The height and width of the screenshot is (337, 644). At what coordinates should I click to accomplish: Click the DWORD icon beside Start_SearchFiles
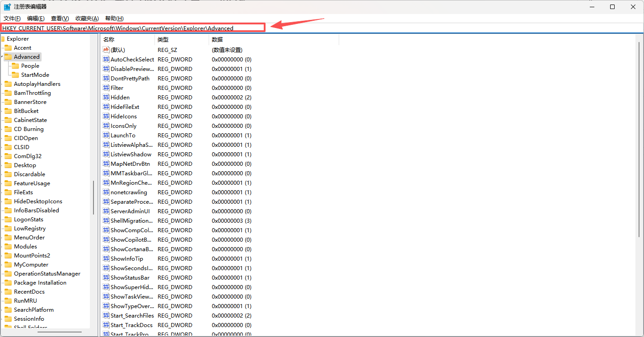[x=106, y=315]
